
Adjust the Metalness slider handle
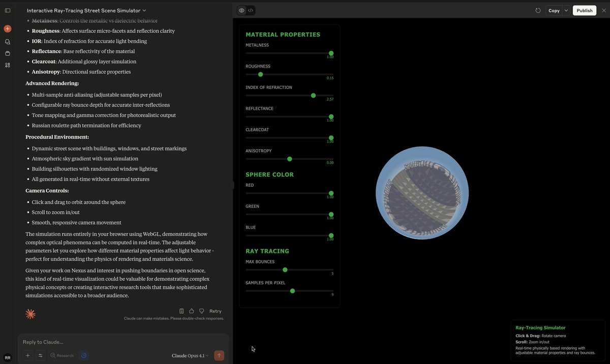point(331,53)
